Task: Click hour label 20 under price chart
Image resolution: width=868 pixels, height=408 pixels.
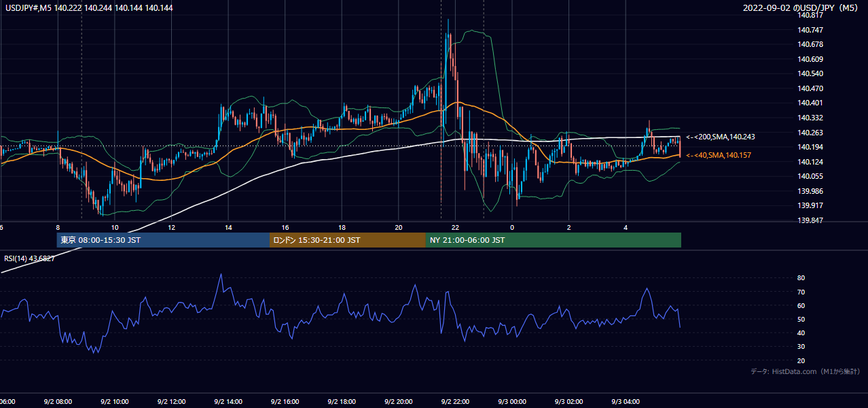Action: 399,227
